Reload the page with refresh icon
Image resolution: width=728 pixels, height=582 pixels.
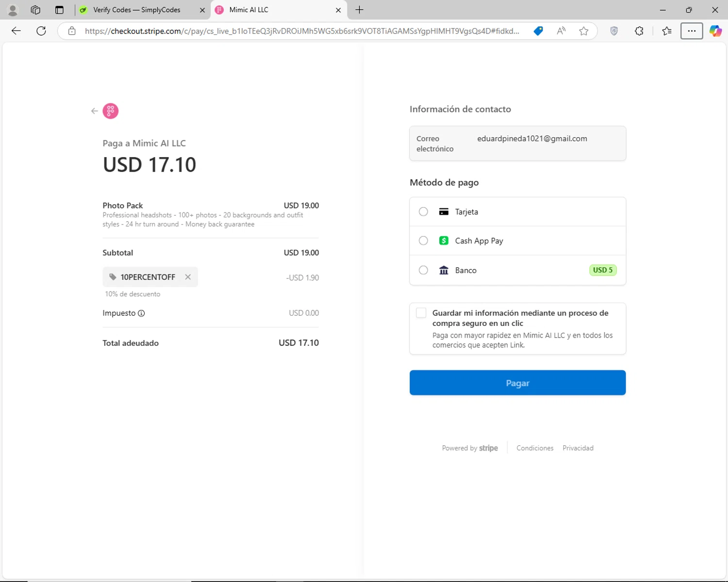pyautogui.click(x=41, y=31)
